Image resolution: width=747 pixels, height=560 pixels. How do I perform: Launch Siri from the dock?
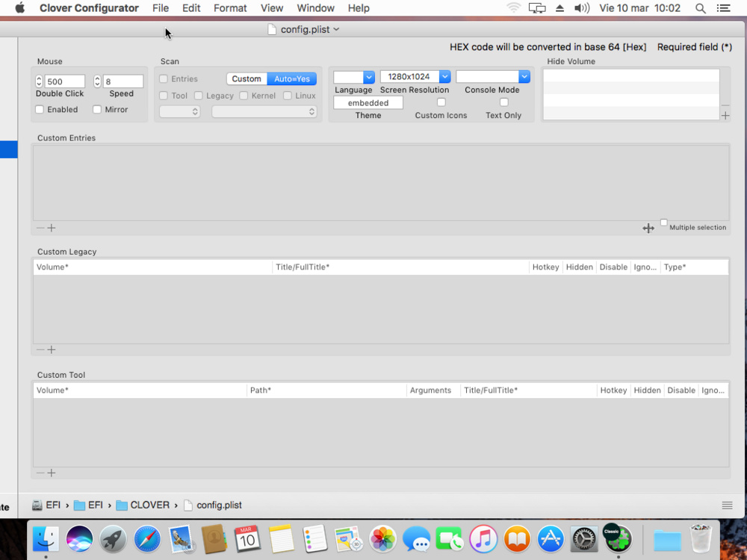(x=79, y=538)
